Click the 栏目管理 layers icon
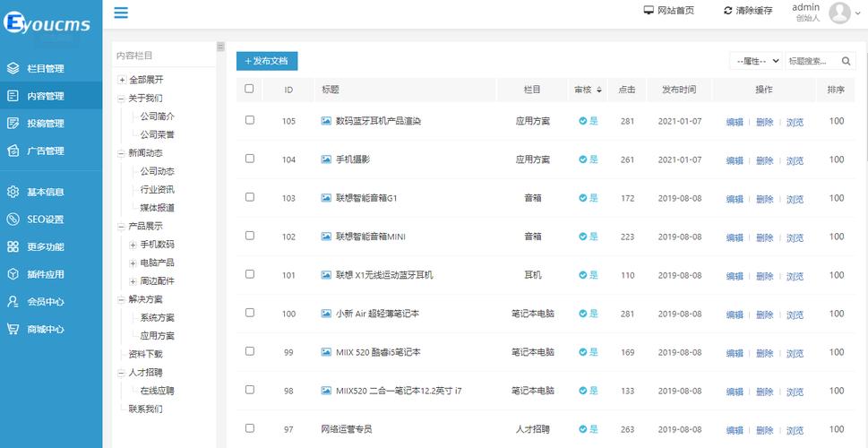 pos(13,69)
